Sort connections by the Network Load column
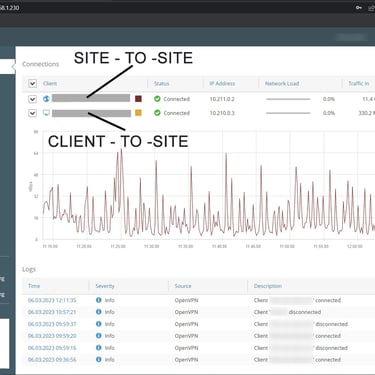The width and height of the screenshot is (375, 375). pos(282,83)
